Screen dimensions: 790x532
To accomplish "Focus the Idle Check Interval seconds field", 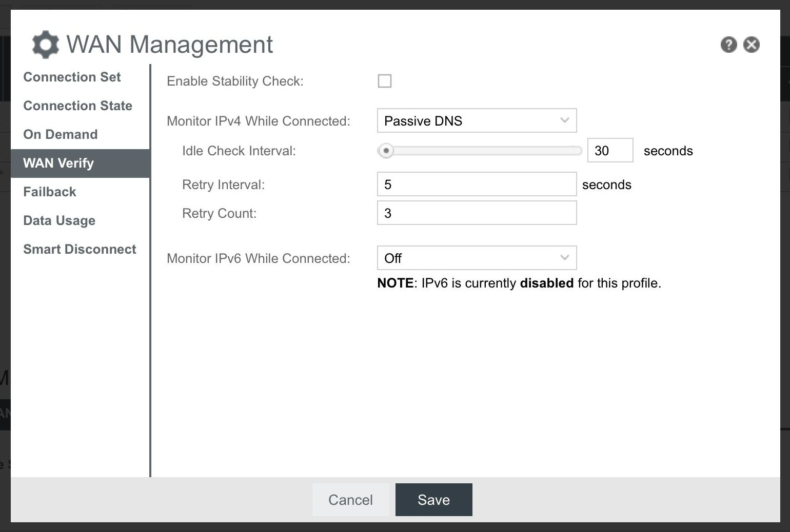I will 610,151.
